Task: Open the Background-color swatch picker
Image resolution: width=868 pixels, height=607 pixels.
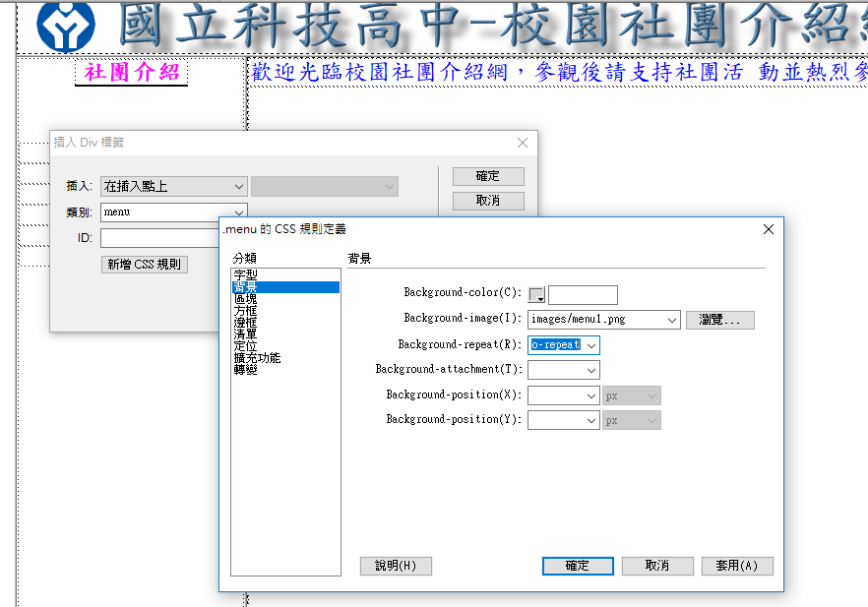Action: (x=536, y=295)
